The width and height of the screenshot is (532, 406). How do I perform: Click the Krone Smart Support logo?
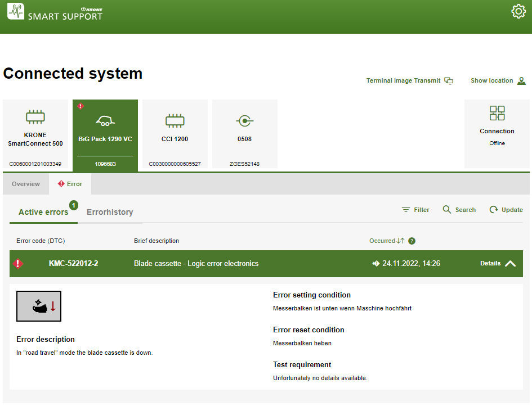coord(55,12)
